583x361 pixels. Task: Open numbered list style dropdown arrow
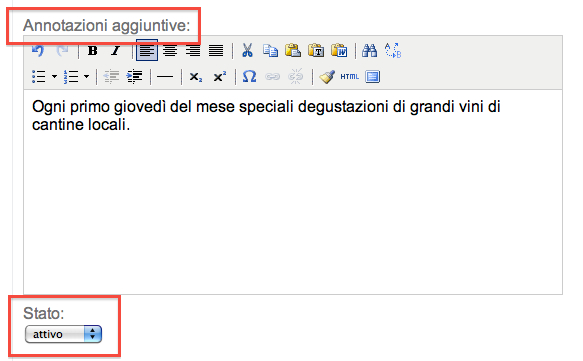(x=87, y=77)
